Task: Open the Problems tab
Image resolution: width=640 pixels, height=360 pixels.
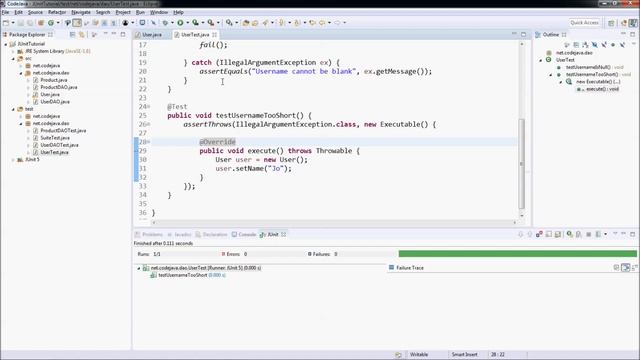Action: point(149,234)
